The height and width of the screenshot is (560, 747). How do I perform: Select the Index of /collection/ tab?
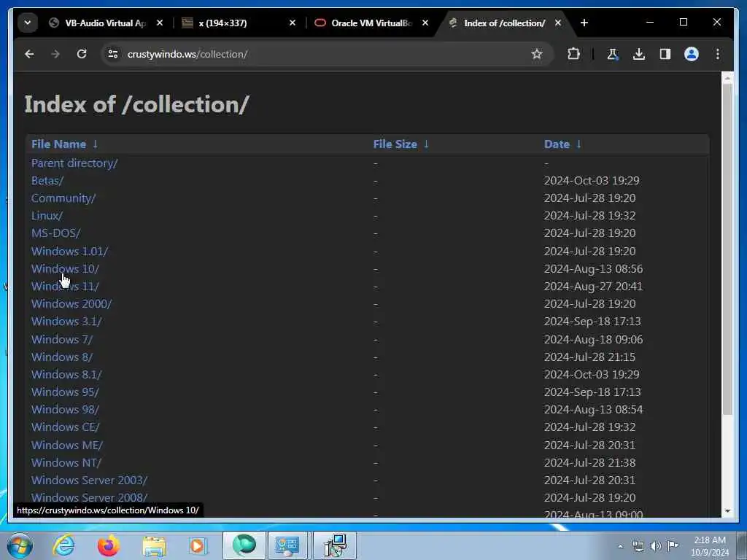coord(504,23)
